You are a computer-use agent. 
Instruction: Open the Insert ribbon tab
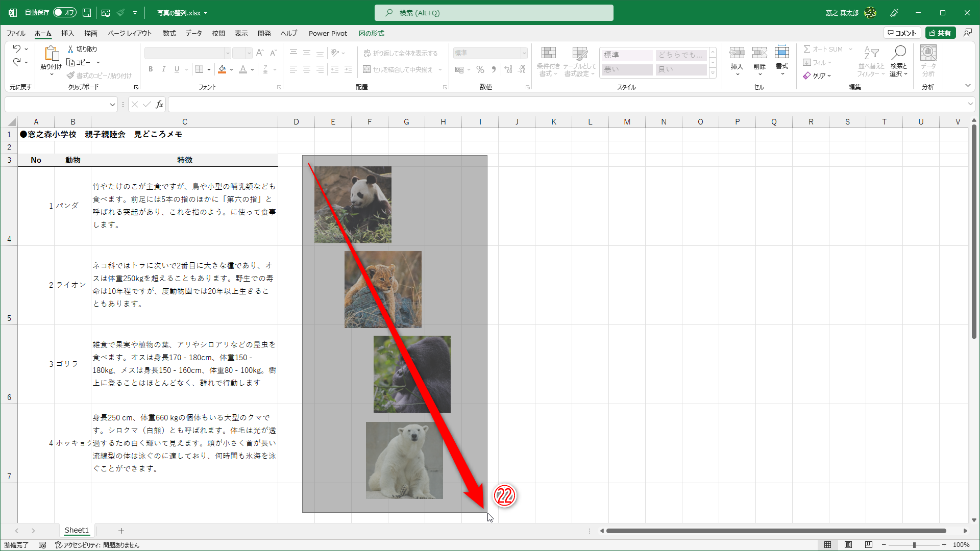[x=67, y=34]
